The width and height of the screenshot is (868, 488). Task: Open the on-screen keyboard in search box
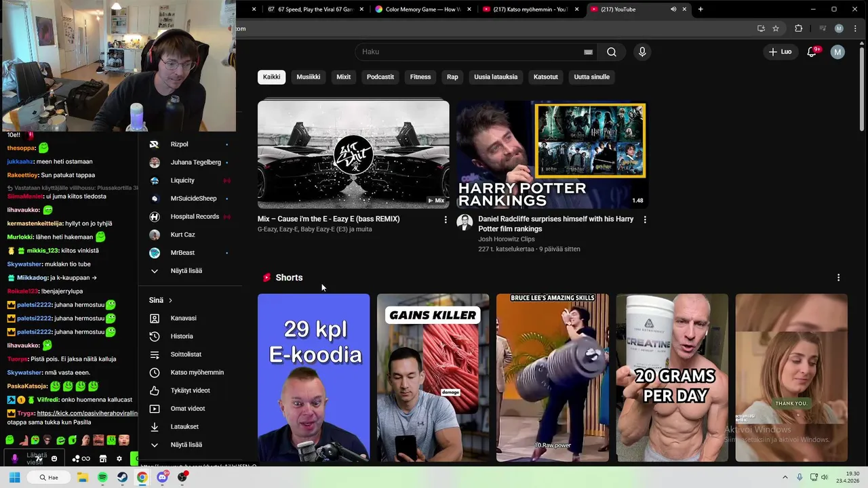pos(588,52)
